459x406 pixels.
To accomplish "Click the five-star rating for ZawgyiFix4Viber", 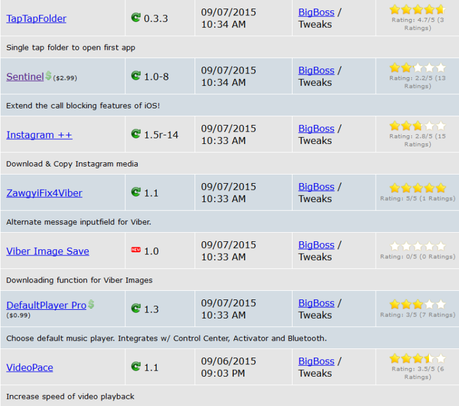I will point(418,188).
